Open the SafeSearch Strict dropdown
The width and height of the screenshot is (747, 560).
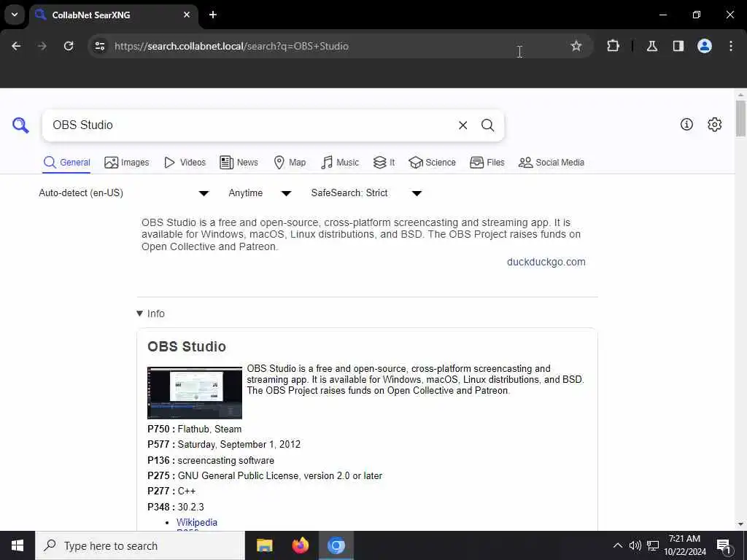(366, 192)
